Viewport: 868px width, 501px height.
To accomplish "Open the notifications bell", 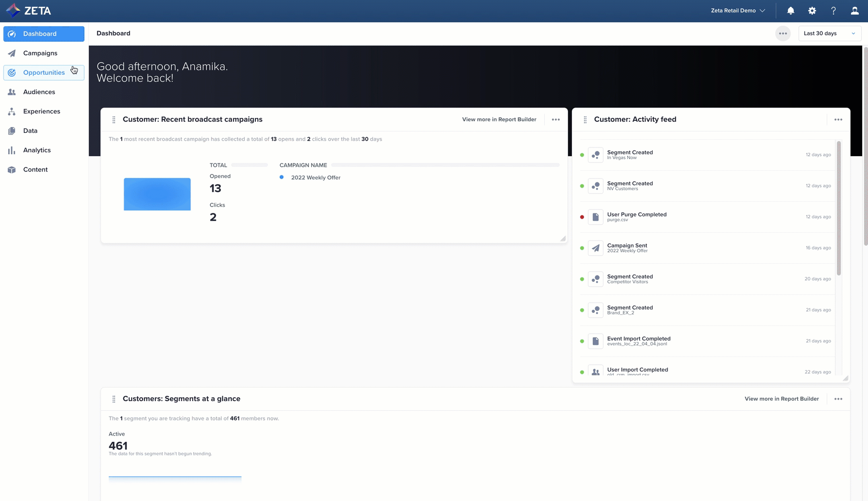I will [791, 11].
